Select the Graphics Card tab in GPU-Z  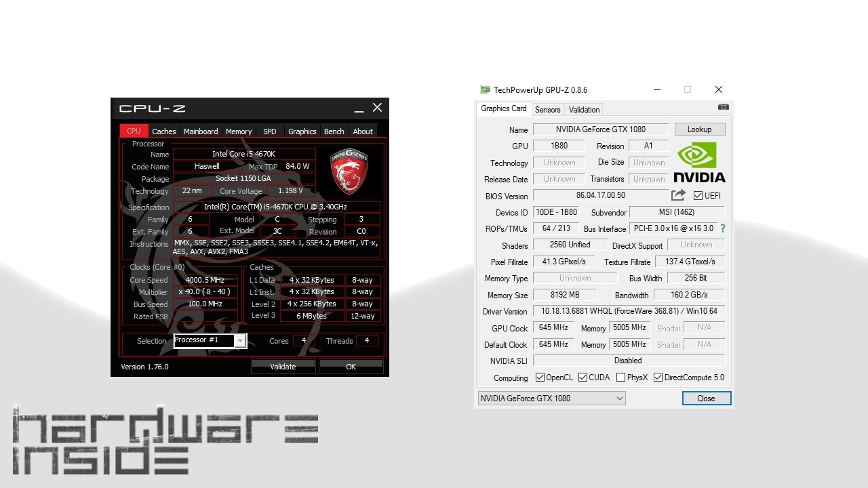point(504,108)
